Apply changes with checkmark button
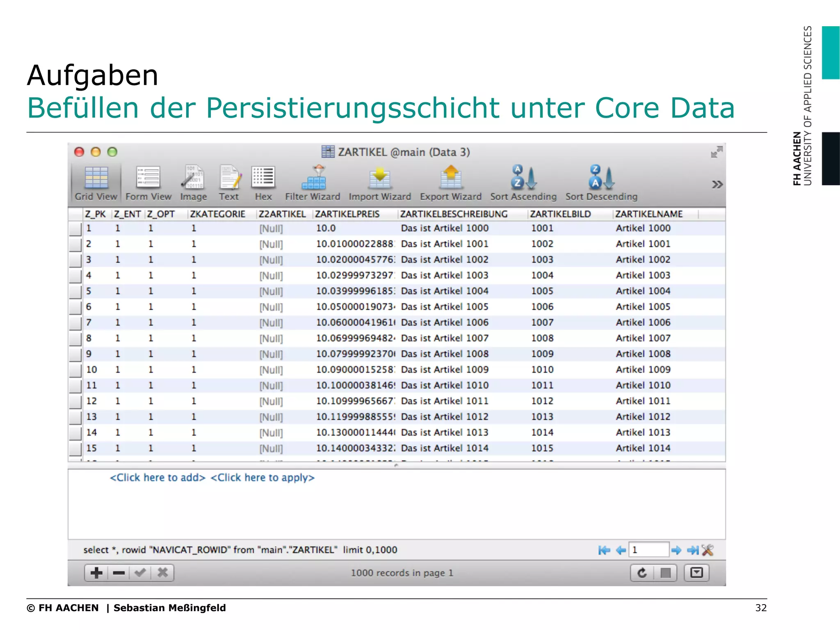Screen dimensions: 840x630 (x=140, y=573)
